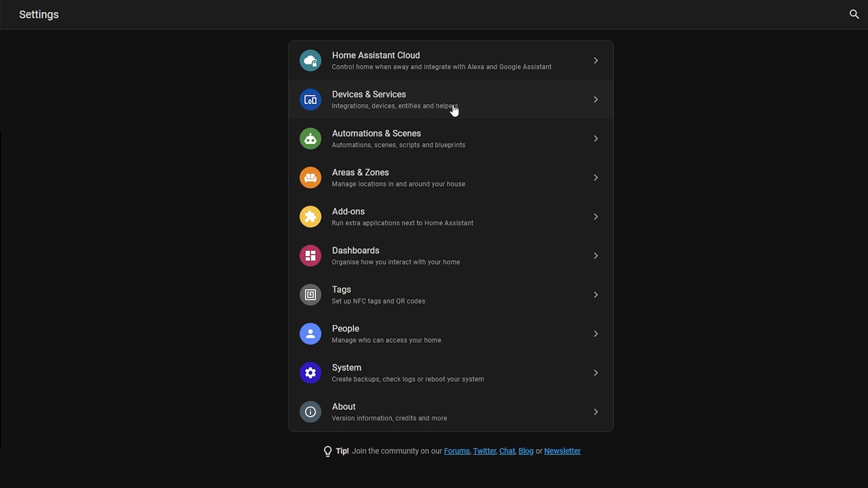Expand Home Assistant Cloud chevron arrow
The image size is (868, 488).
(596, 61)
